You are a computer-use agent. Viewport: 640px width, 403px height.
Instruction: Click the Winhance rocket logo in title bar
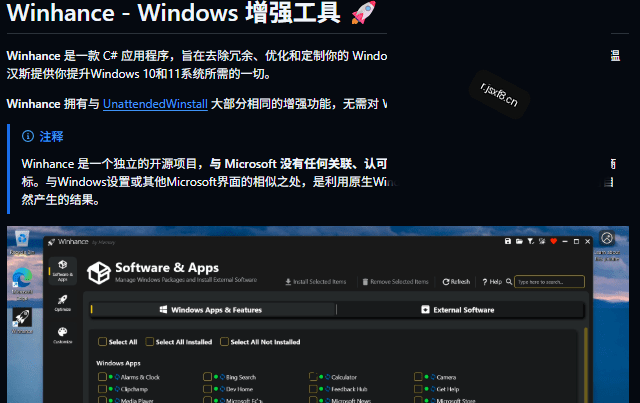[51, 242]
